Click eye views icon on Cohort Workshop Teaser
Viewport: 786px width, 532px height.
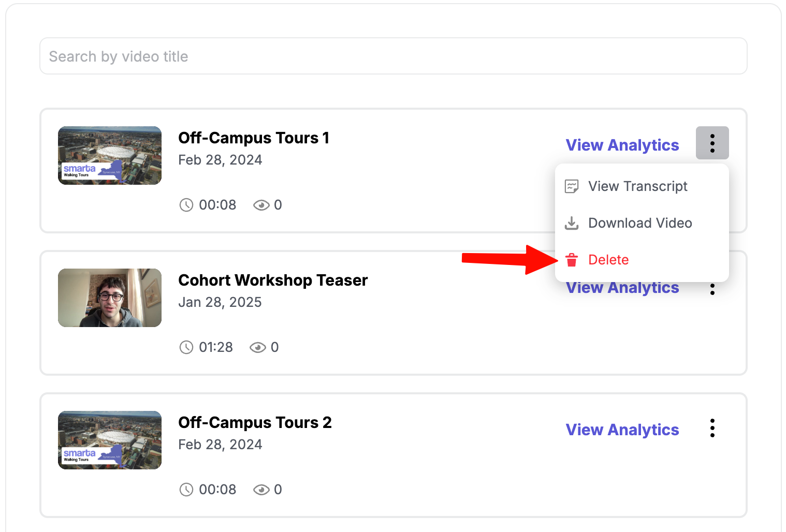tap(257, 347)
